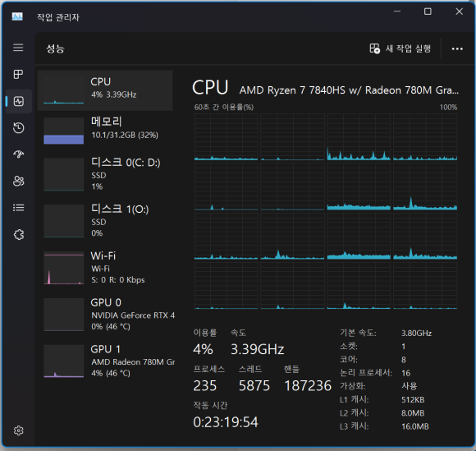Click the CPU mini usage graph thumbnail
This screenshot has width=476, height=451.
click(64, 90)
